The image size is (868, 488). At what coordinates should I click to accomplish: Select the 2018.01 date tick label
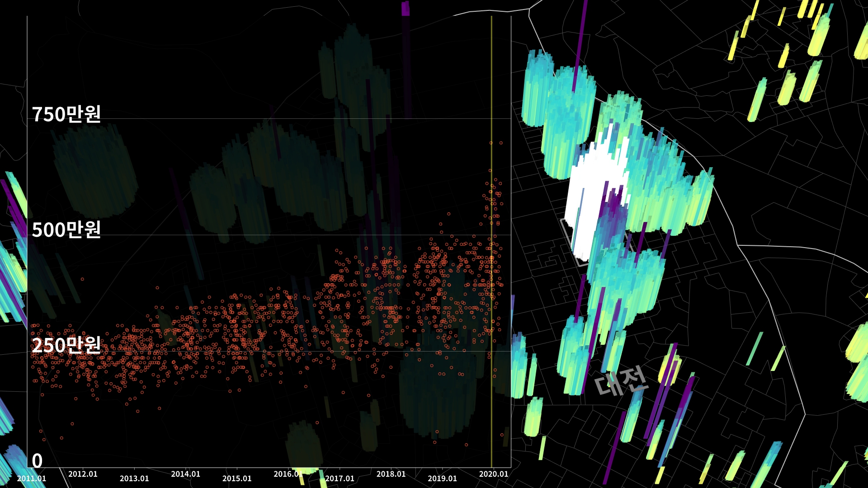point(391,474)
